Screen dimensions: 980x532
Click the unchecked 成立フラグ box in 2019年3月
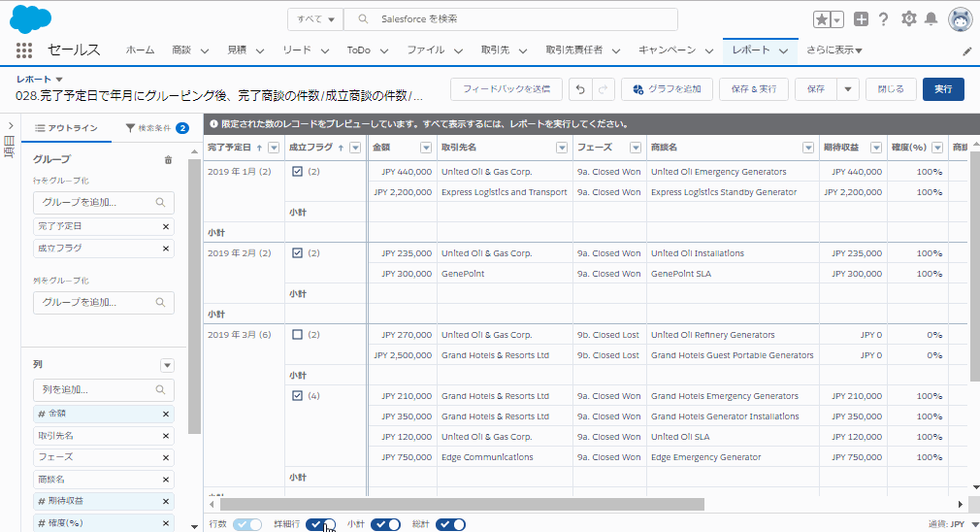(298, 335)
